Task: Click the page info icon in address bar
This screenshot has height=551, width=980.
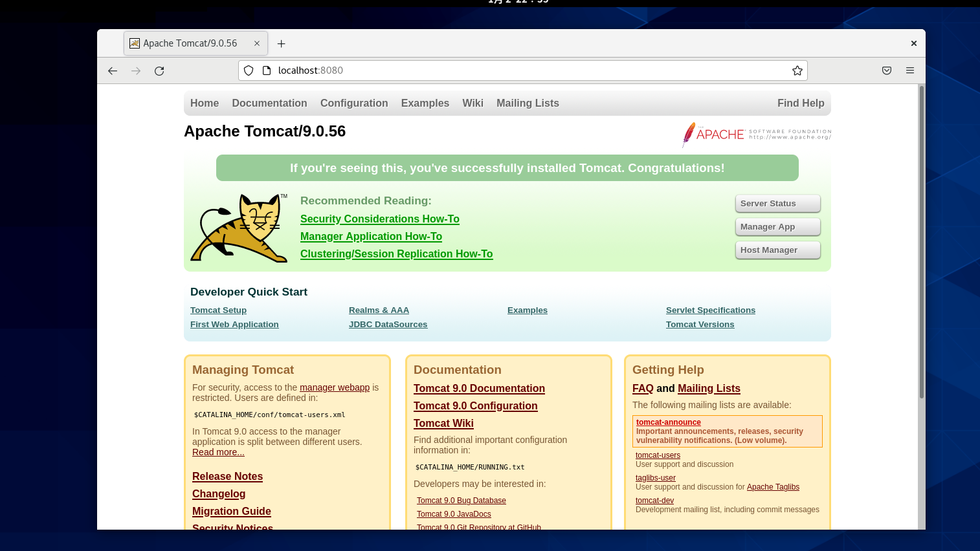Action: [x=266, y=70]
